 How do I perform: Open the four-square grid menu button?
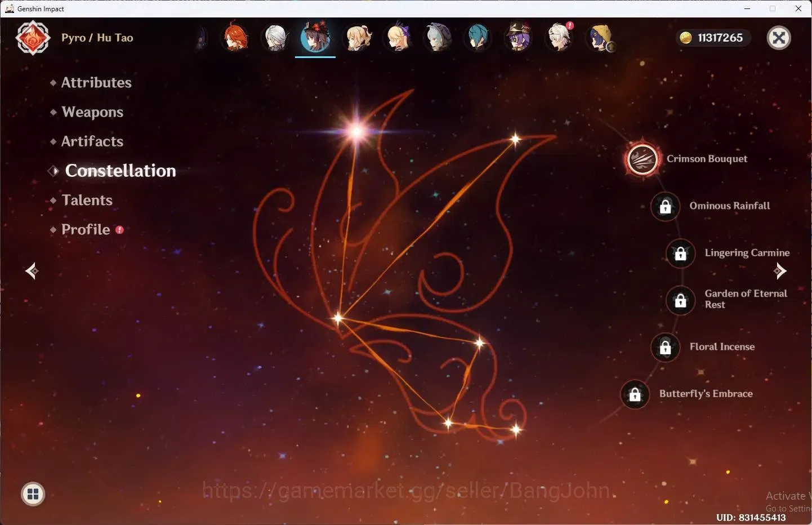click(x=33, y=494)
